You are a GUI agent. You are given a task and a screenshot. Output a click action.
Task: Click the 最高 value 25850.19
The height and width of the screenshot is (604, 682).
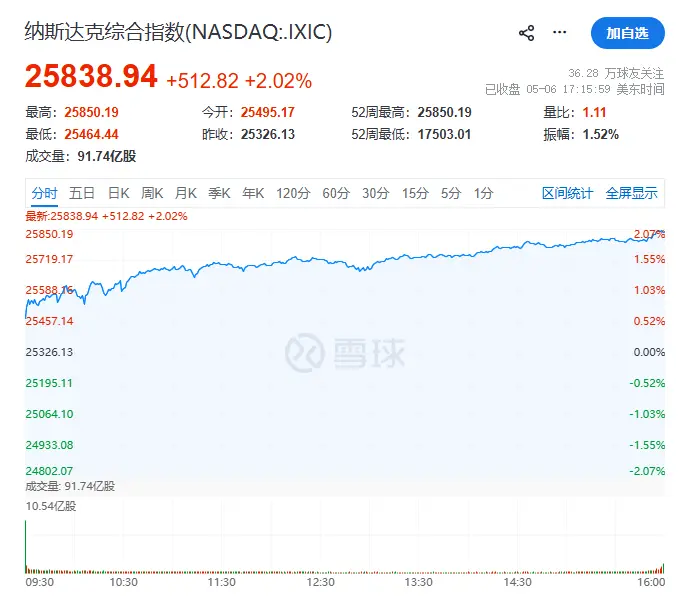click(x=91, y=113)
